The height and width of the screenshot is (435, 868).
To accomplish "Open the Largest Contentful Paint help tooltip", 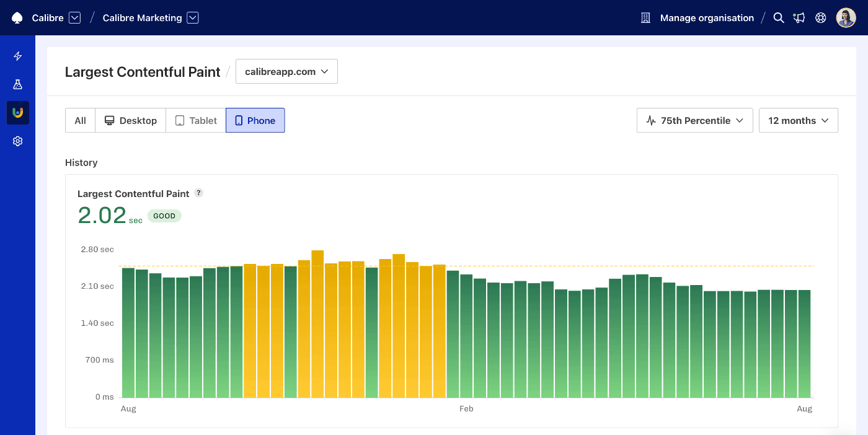I will click(x=198, y=193).
